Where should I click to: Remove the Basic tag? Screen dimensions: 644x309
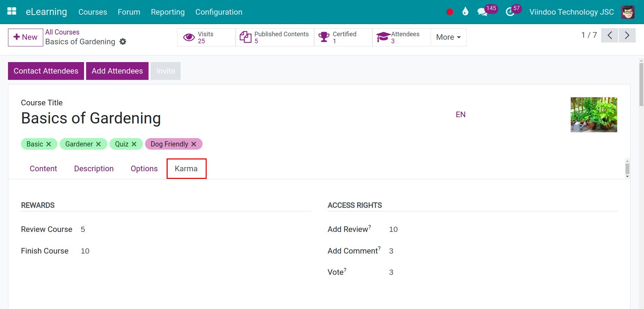[48, 144]
